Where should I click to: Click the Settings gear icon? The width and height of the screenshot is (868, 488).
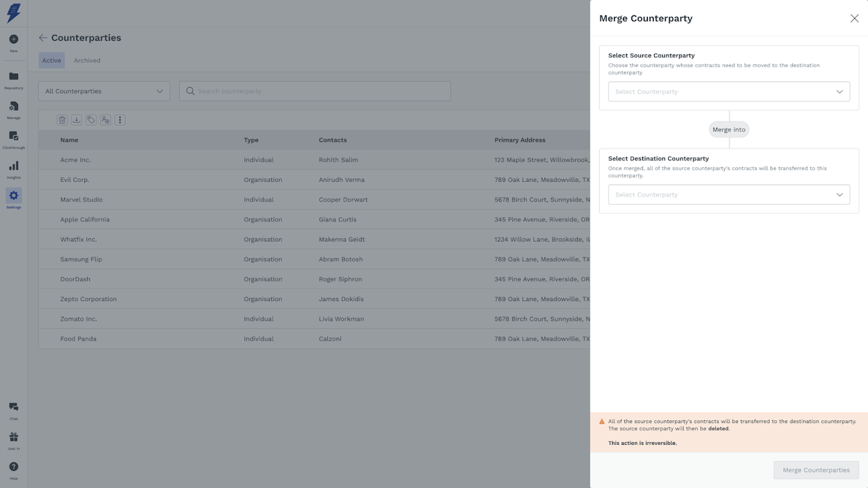point(14,196)
